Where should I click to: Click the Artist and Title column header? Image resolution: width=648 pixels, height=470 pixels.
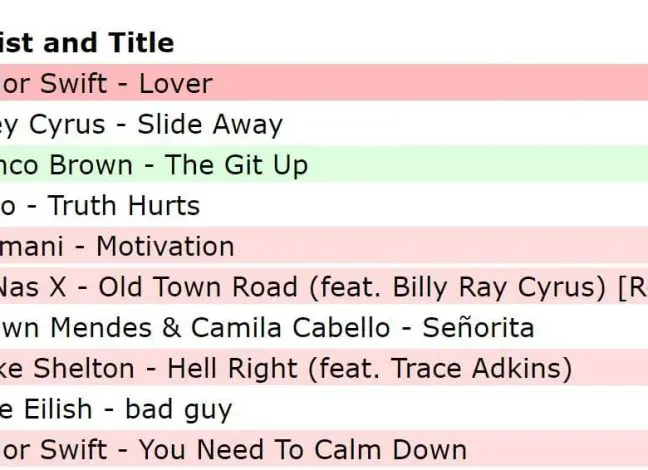(x=87, y=43)
